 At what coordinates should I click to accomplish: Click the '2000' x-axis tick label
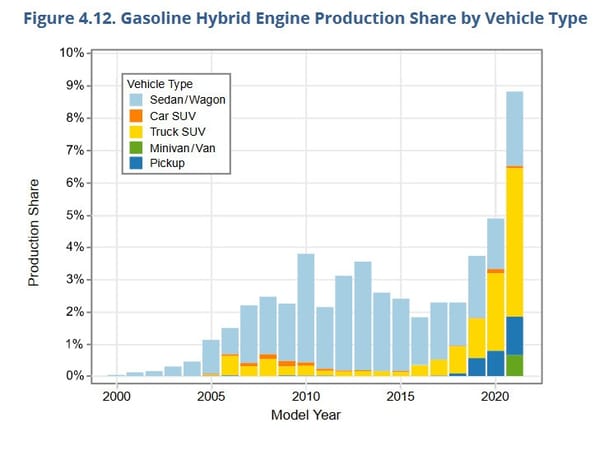116,396
